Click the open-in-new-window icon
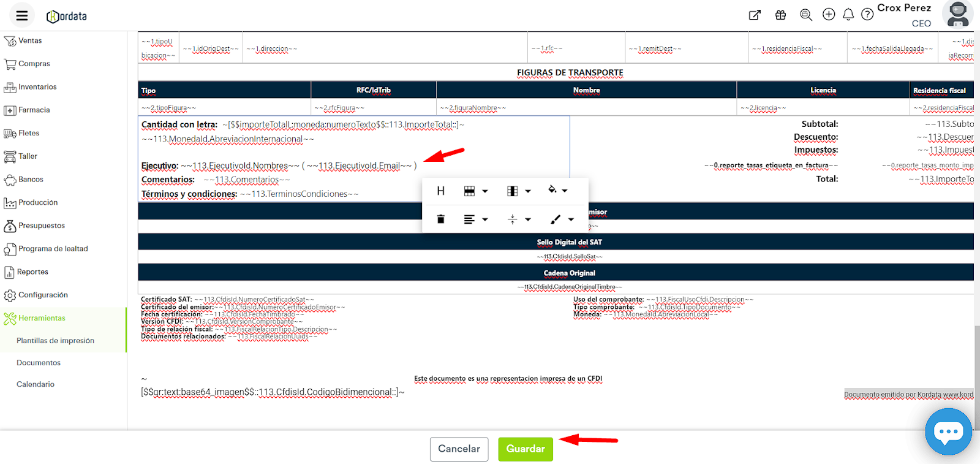 click(x=755, y=15)
